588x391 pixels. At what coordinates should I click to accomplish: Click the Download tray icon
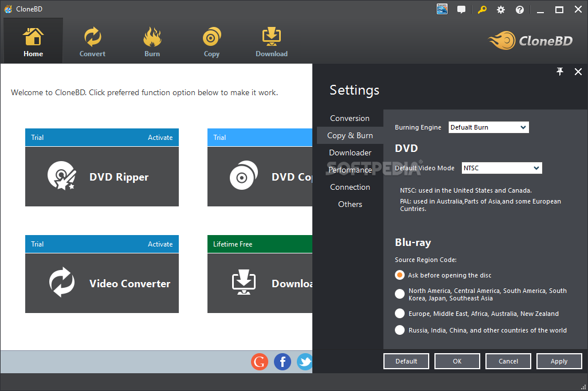point(272,37)
